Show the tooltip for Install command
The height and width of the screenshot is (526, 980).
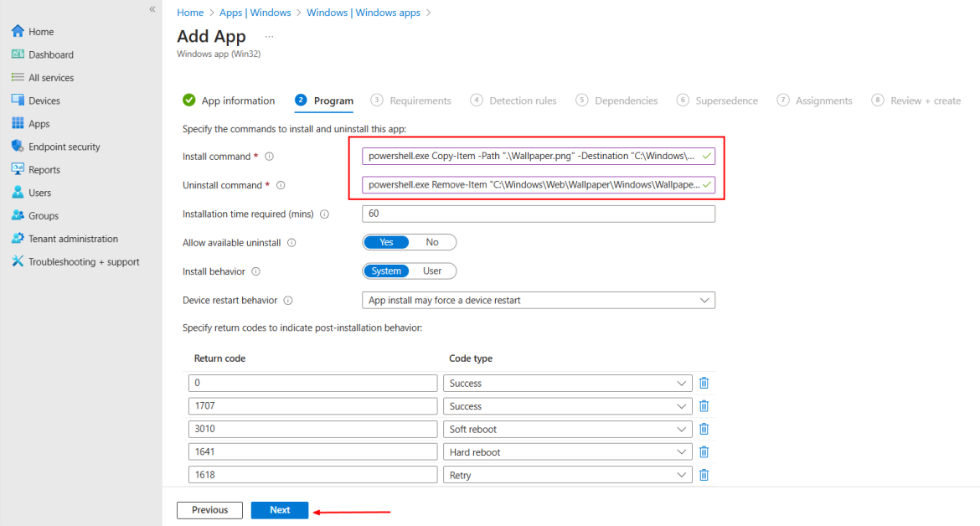[x=268, y=156]
